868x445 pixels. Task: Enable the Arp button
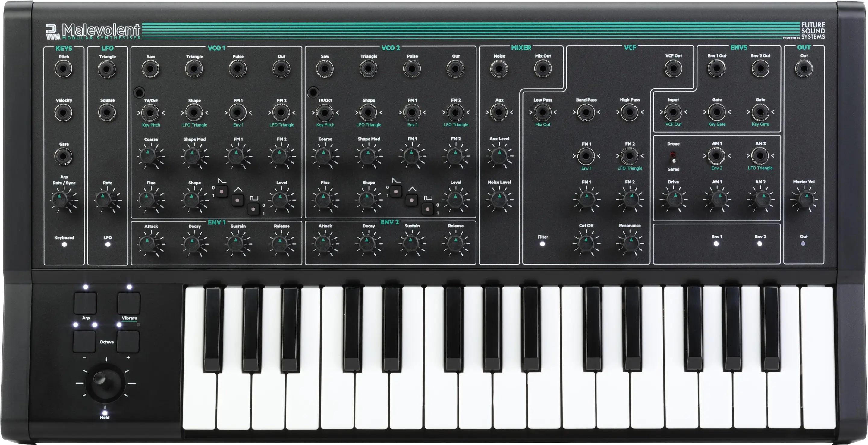85,303
